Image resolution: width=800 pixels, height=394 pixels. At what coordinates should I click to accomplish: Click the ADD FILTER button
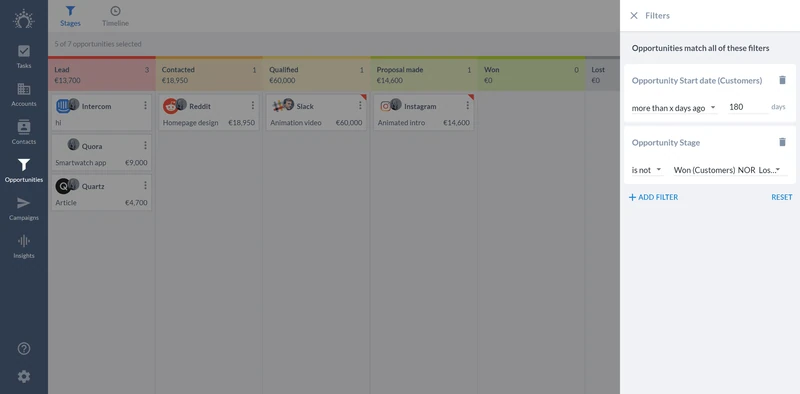click(x=654, y=197)
